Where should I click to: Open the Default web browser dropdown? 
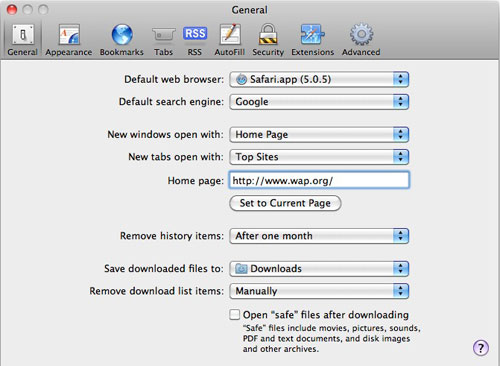(x=319, y=79)
